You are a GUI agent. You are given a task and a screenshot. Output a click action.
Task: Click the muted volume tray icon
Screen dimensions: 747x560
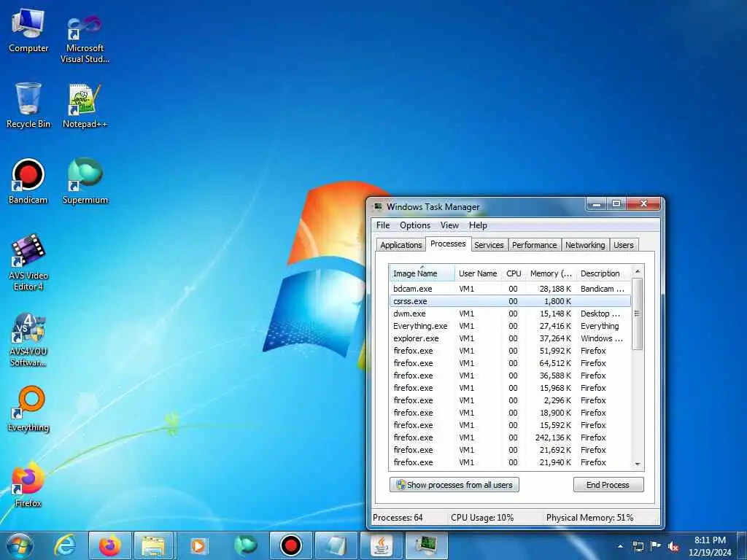point(673,546)
